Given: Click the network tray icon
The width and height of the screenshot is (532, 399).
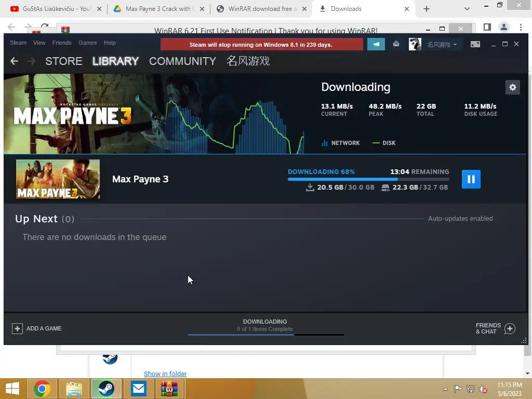Looking at the screenshot, I should pos(471,389).
